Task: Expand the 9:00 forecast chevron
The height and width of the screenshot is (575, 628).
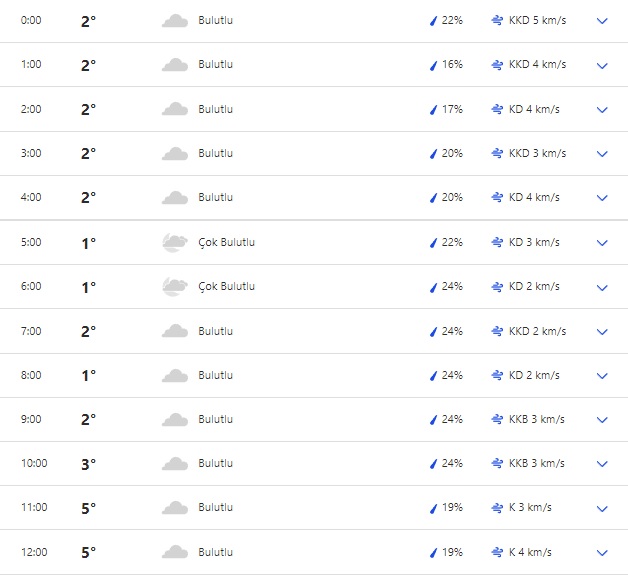Action: (x=602, y=420)
